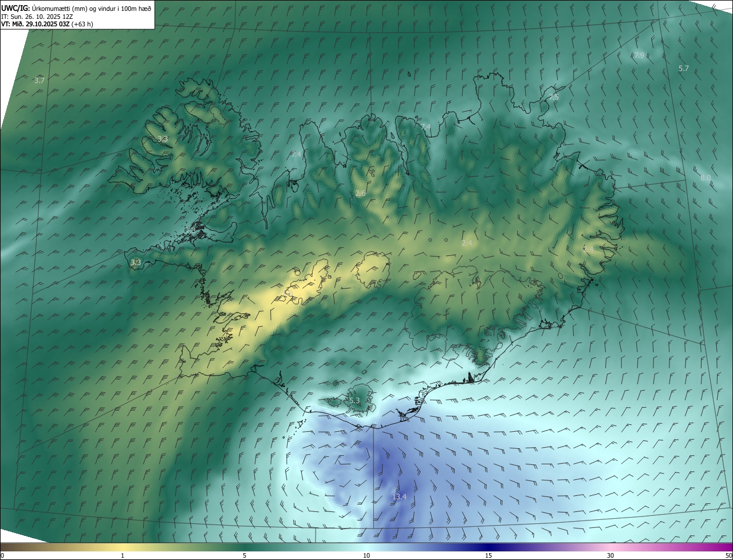Click the 13.4 maximum value in the blue area
The width and height of the screenshot is (733, 560).
coord(399,496)
